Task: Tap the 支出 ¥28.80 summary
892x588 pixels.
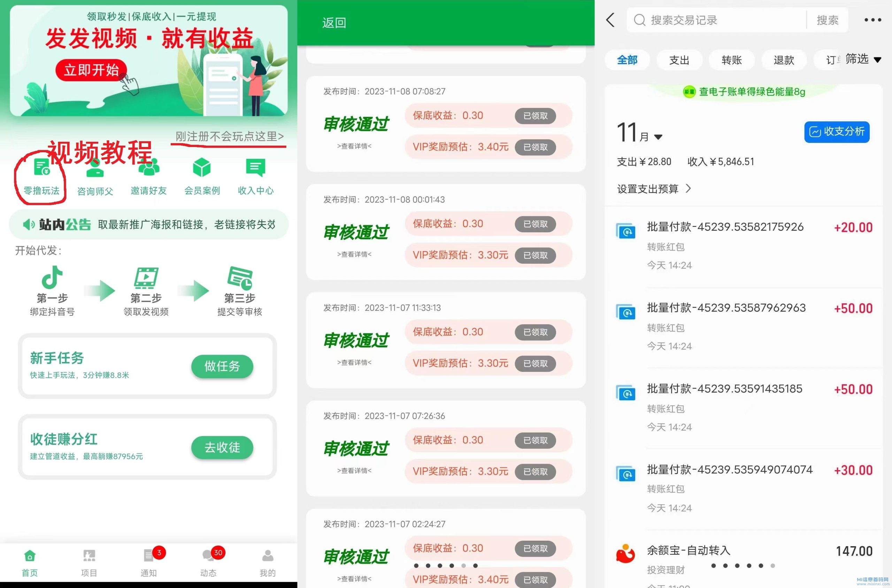Action: click(644, 162)
